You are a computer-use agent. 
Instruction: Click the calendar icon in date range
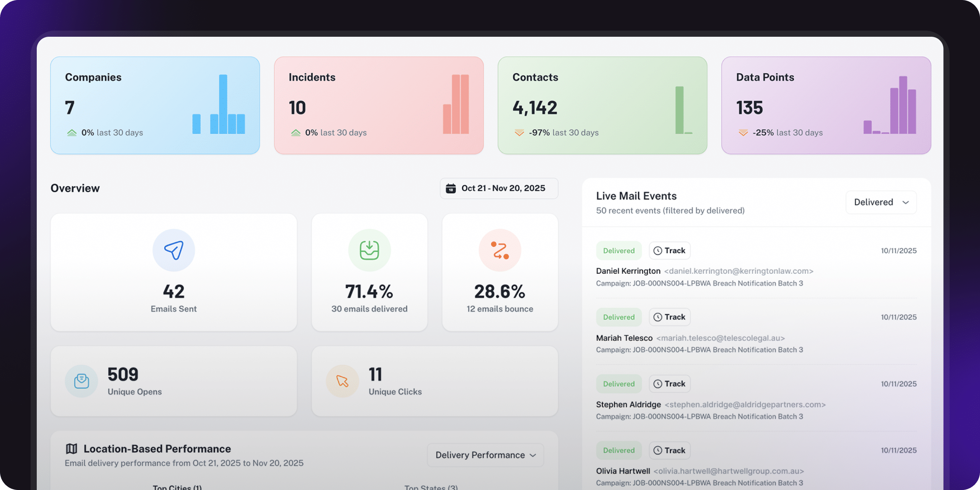(451, 188)
